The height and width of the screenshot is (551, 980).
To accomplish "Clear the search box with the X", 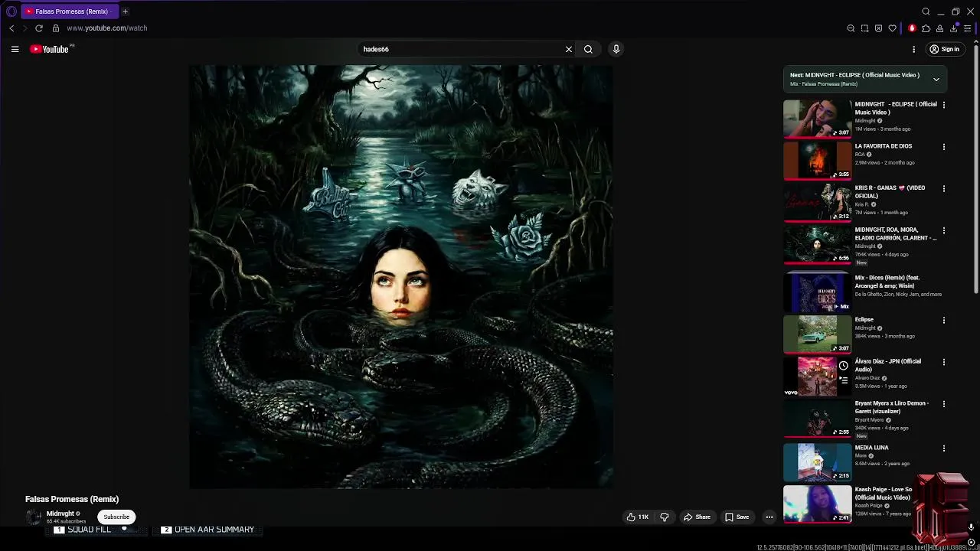I will pyautogui.click(x=569, y=49).
